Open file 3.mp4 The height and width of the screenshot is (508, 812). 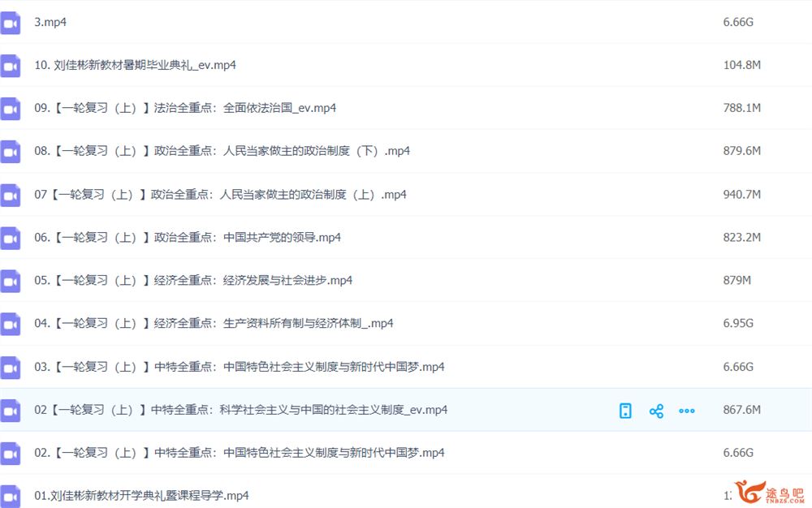pyautogui.click(x=50, y=22)
